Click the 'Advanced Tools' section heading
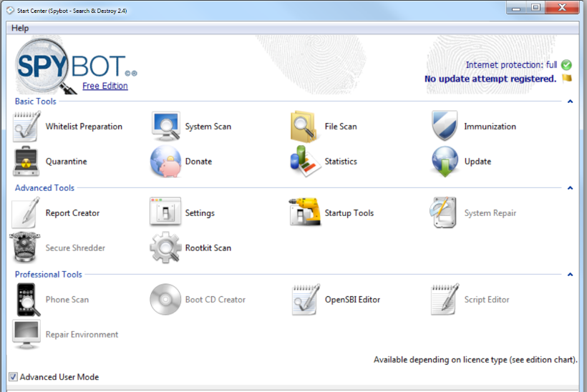 pos(44,187)
